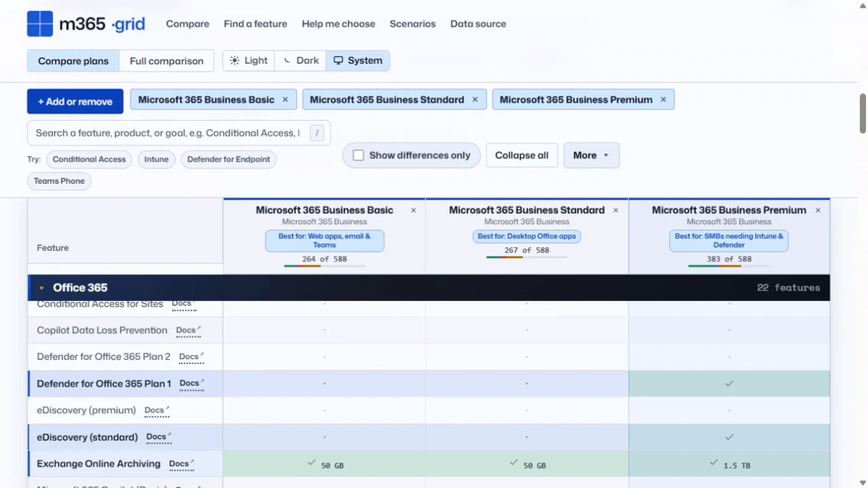Click the m365 grid logo icon
The height and width of the screenshot is (488, 868).
pos(40,24)
